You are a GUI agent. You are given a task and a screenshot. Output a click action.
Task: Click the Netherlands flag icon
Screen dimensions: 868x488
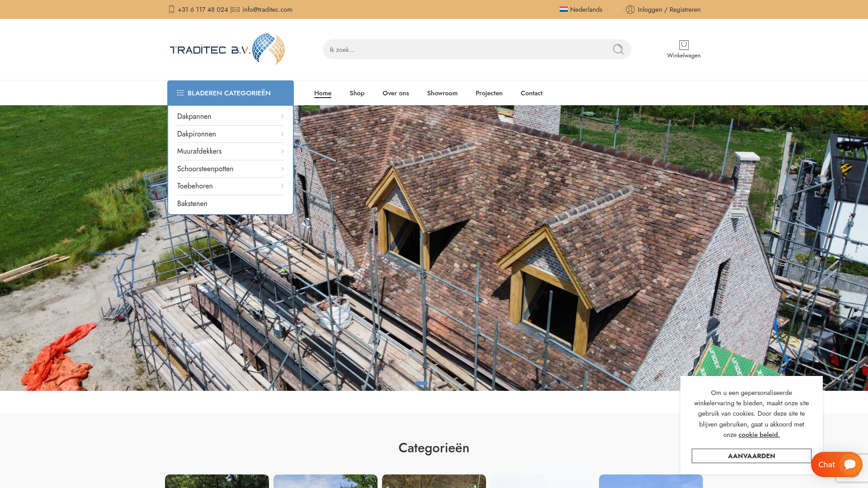[563, 9]
